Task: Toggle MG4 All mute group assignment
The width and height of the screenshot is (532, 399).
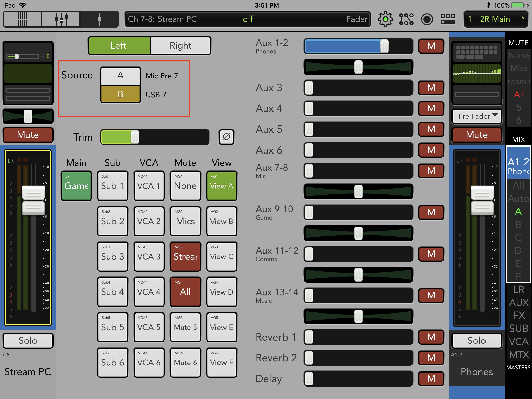Action: coord(185,292)
